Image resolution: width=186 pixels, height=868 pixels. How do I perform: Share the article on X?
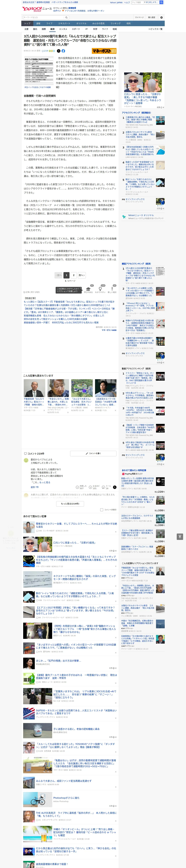point(58,51)
